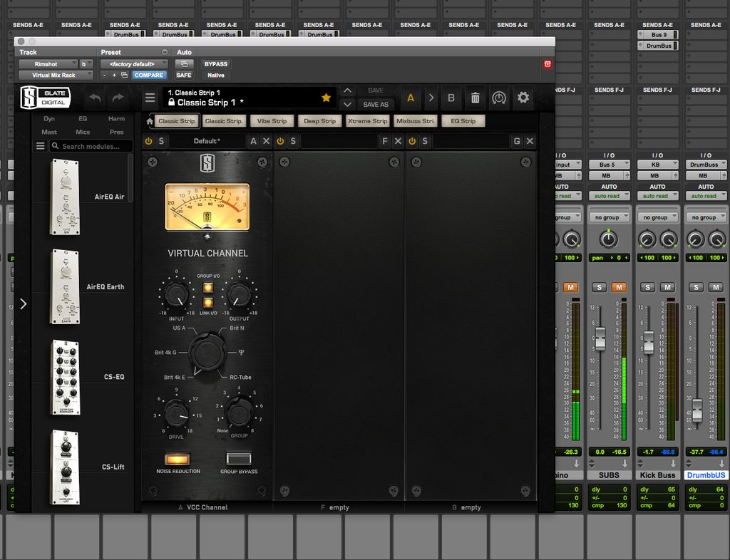The height and width of the screenshot is (560, 730).
Task: Filter modules by Mics category
Action: click(x=83, y=132)
